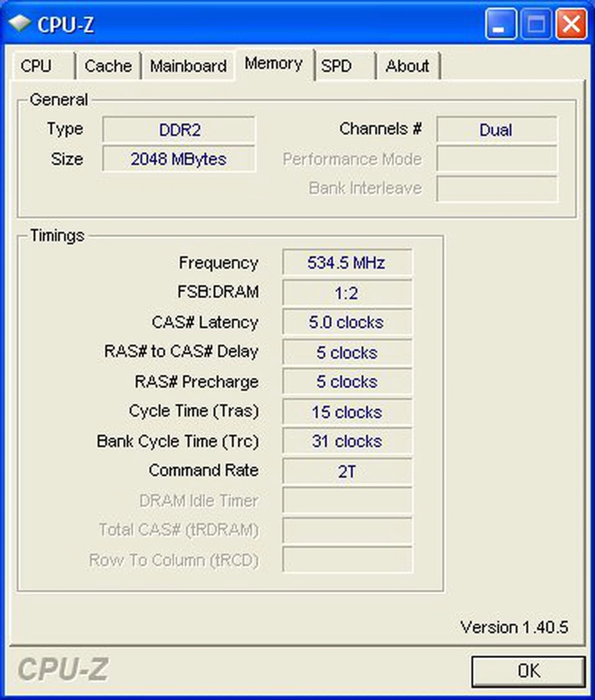The height and width of the screenshot is (700, 595).
Task: Switch to the Cache tab
Action: 107,66
